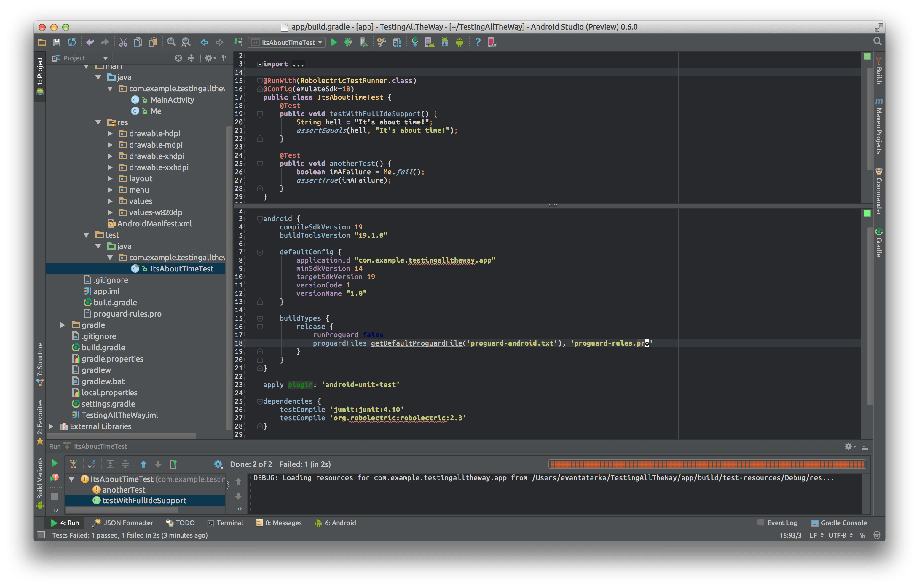
Task: Open Project Structure toolbar icon
Action: (397, 42)
